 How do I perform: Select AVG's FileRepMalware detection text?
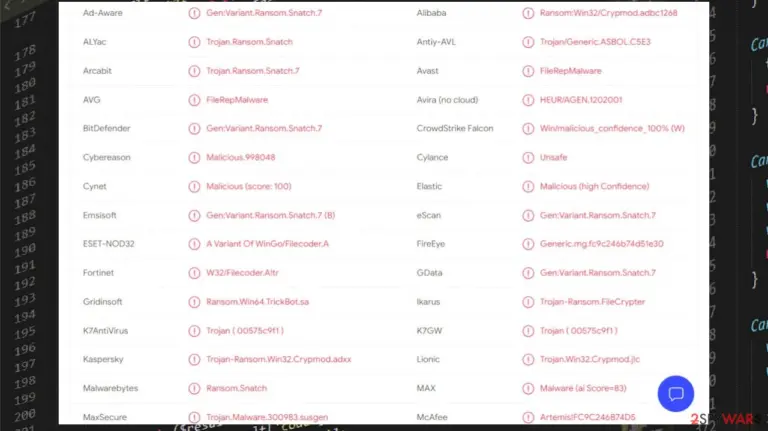coord(237,99)
